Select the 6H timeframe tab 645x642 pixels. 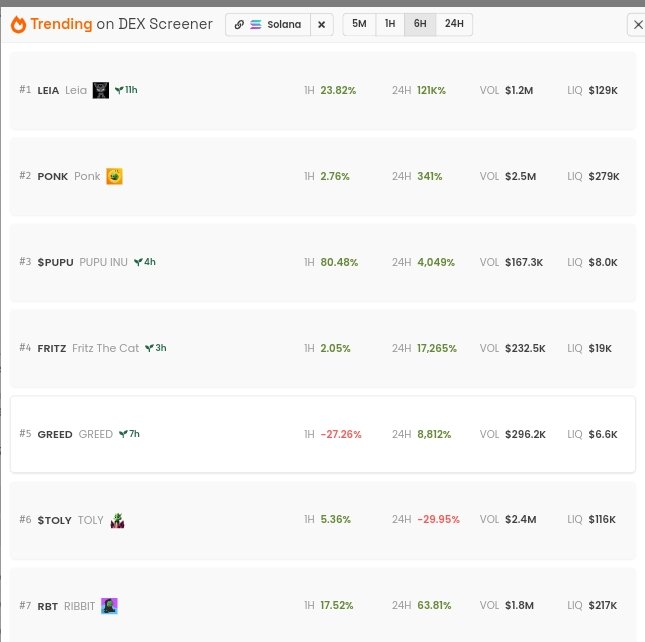420,24
